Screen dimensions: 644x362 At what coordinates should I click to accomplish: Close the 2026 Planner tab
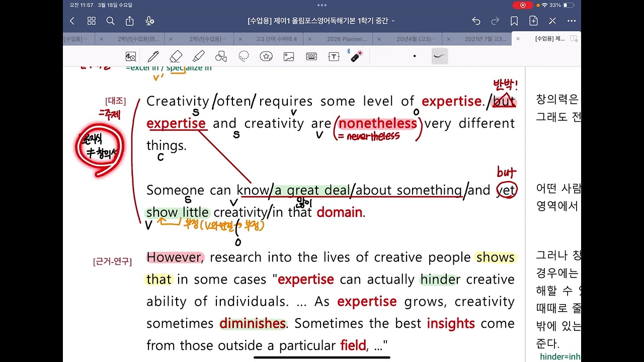click(309, 39)
